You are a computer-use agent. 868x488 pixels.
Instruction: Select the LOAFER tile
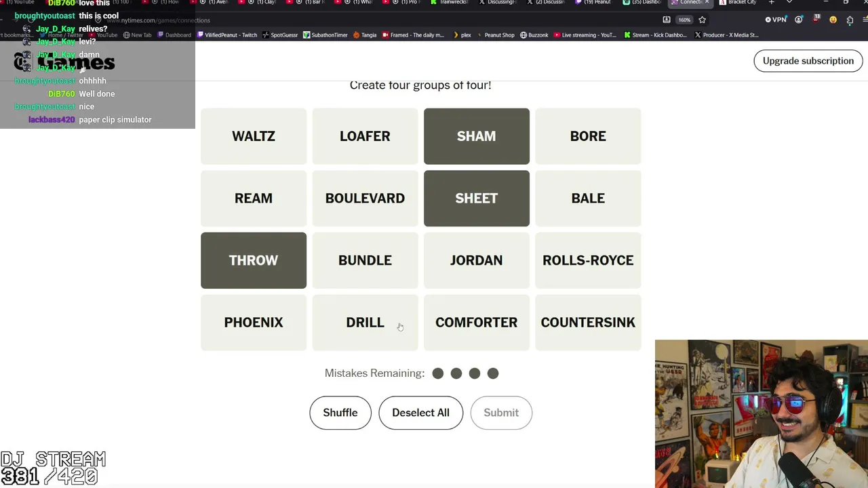[365, 136]
